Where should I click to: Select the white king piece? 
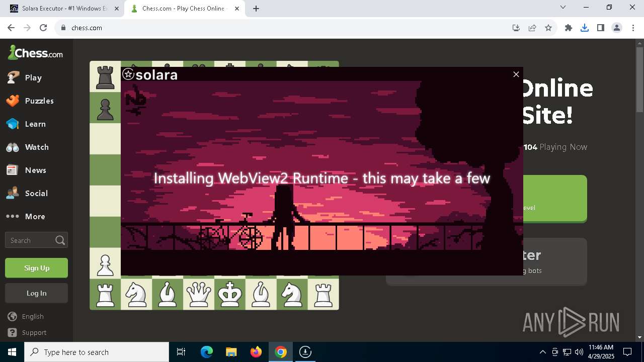230,295
